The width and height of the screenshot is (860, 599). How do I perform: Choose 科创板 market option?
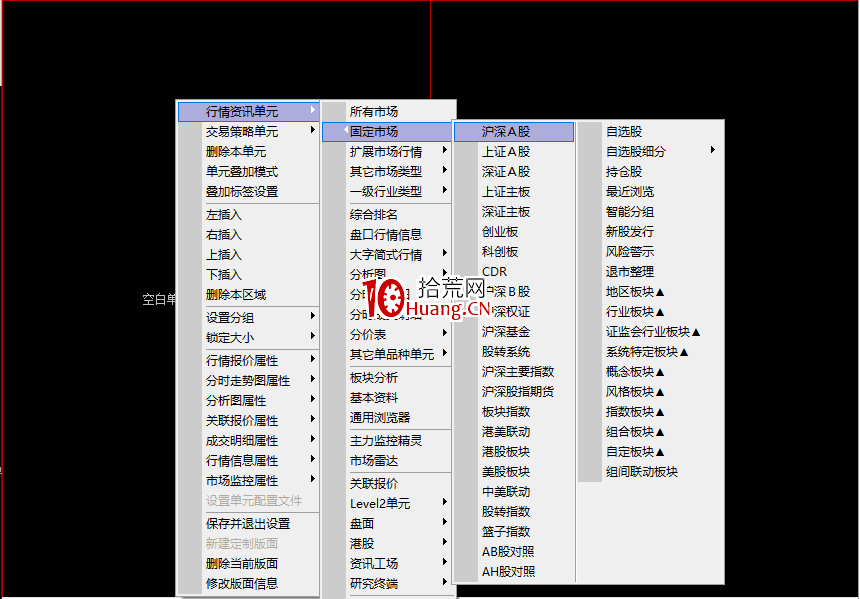click(x=514, y=252)
